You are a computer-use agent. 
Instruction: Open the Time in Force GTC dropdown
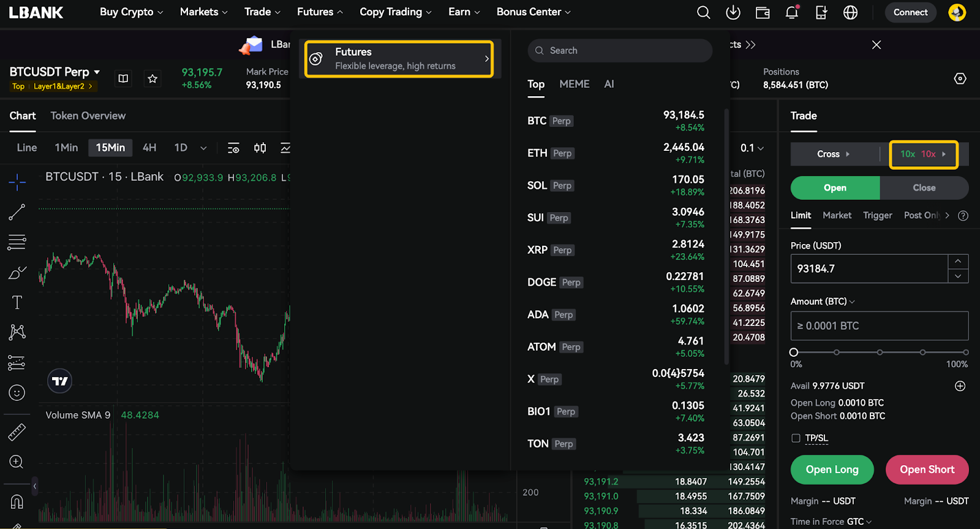coord(831,522)
